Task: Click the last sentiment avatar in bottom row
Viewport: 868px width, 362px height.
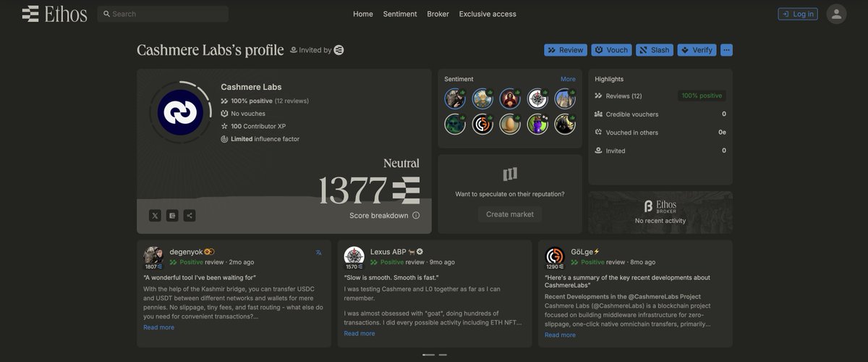Action: click(565, 124)
